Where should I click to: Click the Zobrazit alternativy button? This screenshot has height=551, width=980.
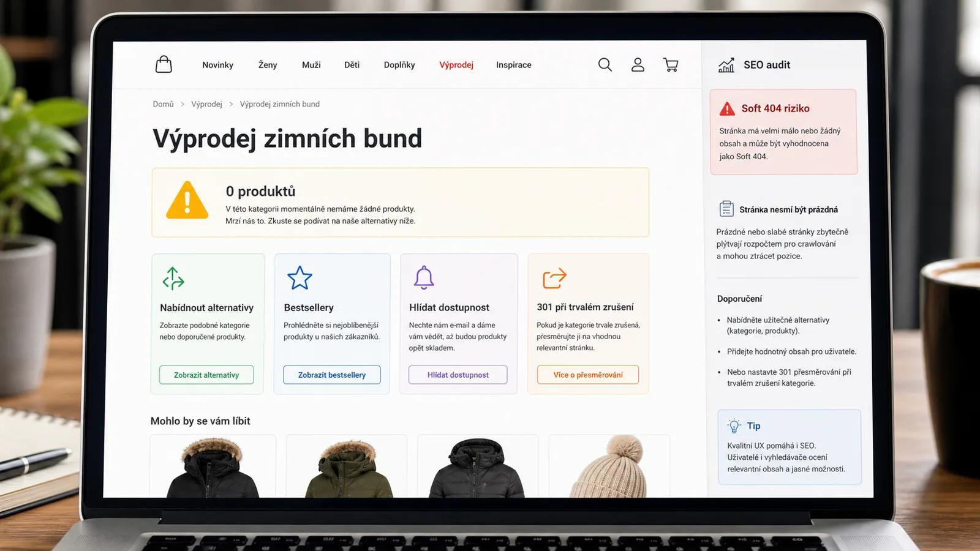[x=206, y=375]
